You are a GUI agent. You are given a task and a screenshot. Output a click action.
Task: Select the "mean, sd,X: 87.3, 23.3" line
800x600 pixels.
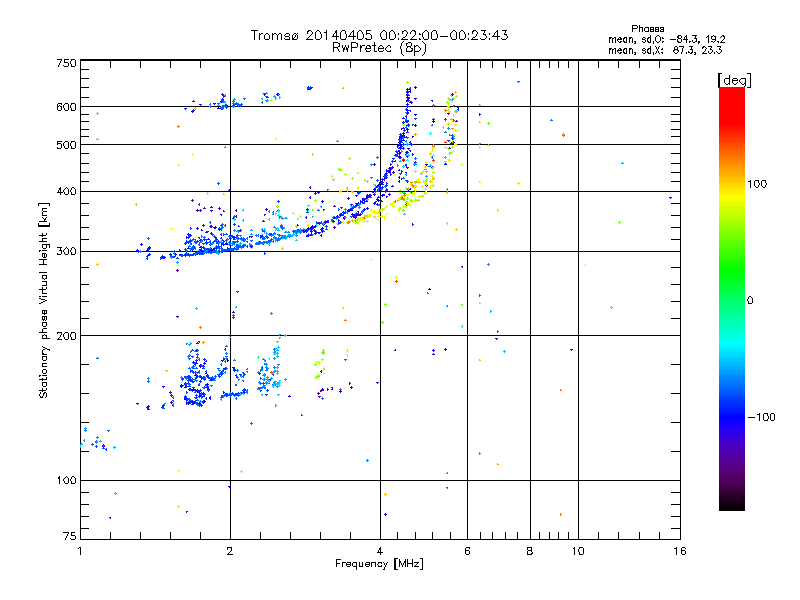coord(665,50)
